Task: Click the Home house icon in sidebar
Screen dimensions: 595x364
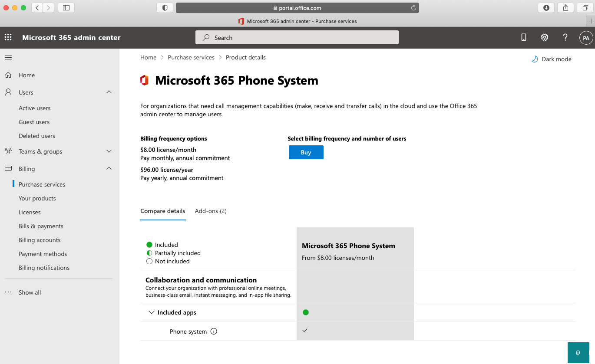Action: [x=8, y=75]
